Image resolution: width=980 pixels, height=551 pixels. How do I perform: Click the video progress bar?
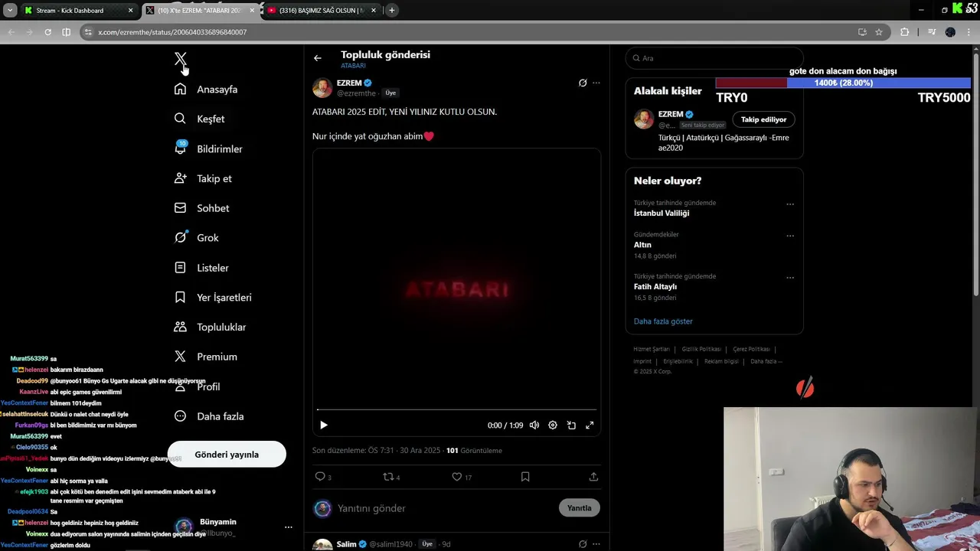click(x=456, y=410)
